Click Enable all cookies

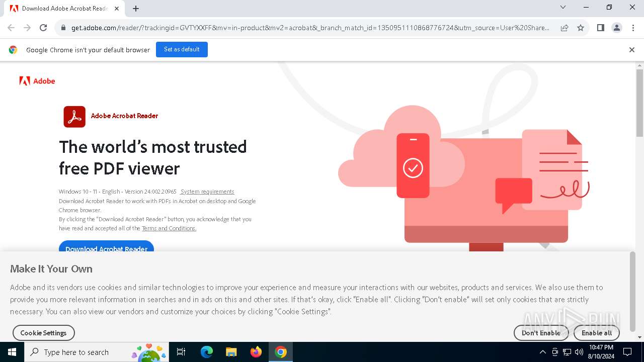(x=597, y=333)
